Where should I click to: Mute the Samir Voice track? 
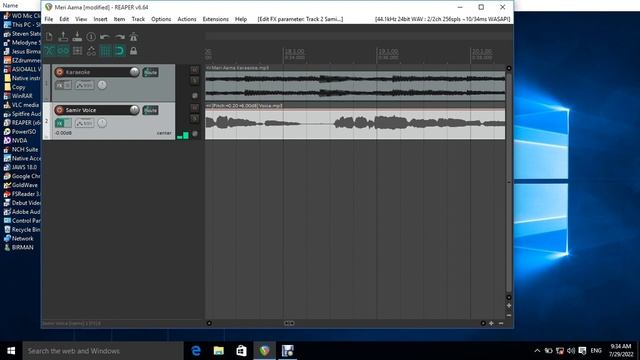pyautogui.click(x=195, y=108)
